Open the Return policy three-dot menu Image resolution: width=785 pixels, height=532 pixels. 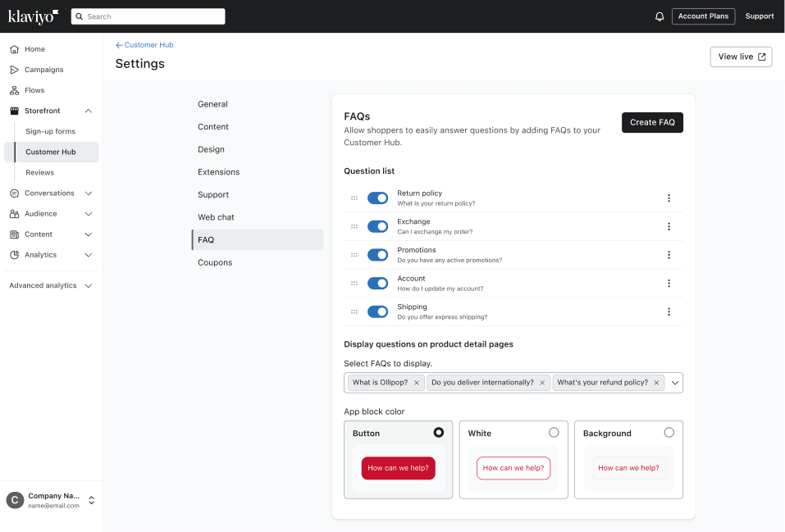(669, 198)
